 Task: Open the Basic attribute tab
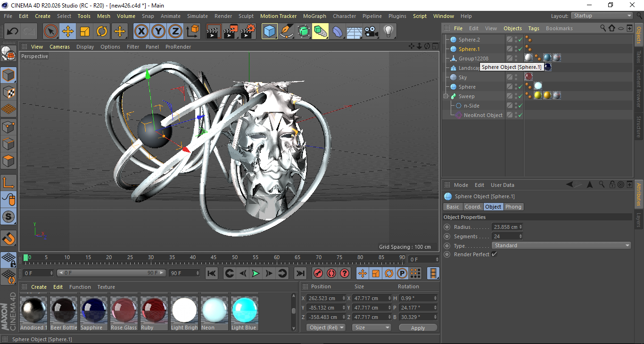tap(453, 207)
